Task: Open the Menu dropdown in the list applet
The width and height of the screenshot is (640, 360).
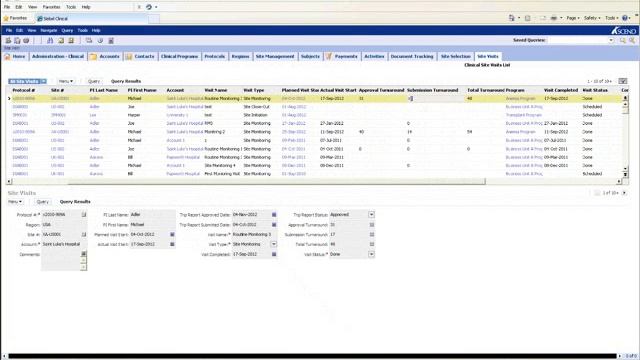Action: point(65,81)
